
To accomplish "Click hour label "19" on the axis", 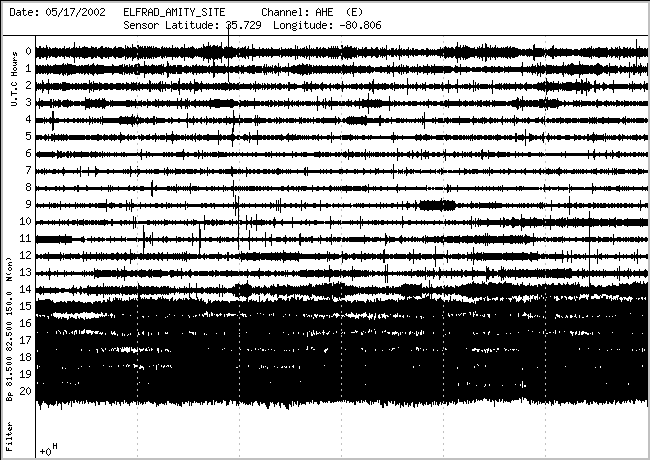I will [x=25, y=374].
